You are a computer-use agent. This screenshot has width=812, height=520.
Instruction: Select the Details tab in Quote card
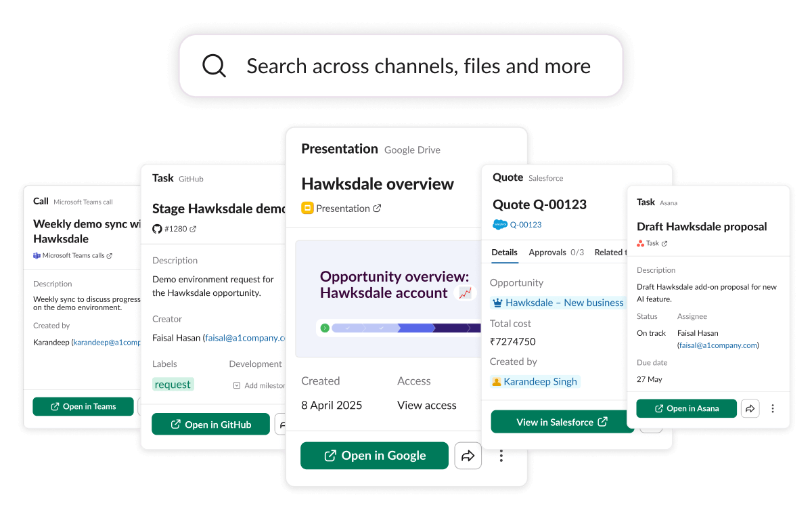[504, 252]
